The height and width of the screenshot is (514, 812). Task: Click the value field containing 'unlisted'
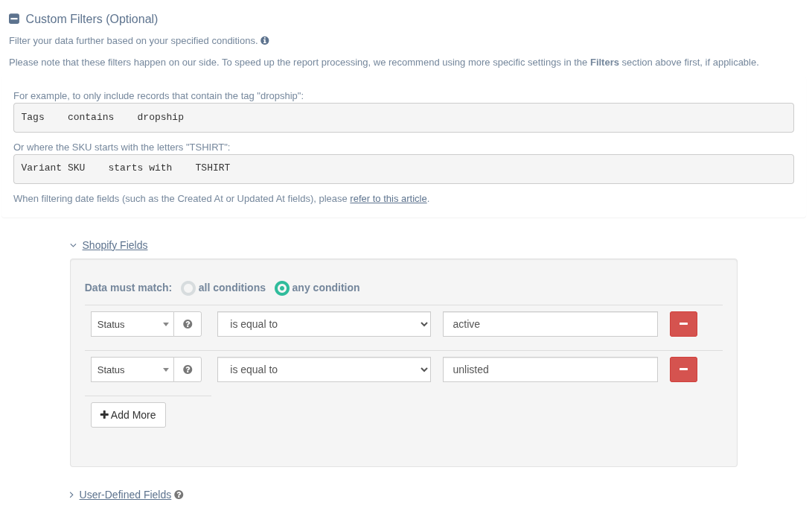pos(550,369)
